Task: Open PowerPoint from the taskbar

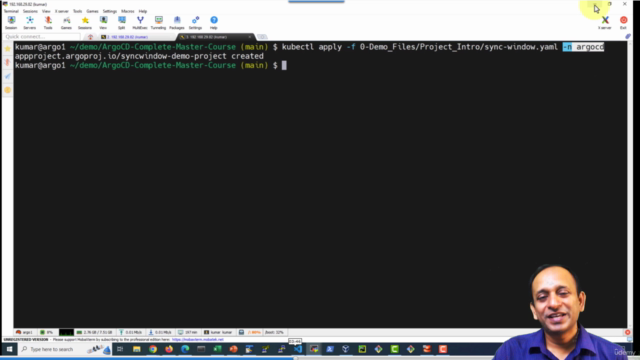Action: coord(233,349)
